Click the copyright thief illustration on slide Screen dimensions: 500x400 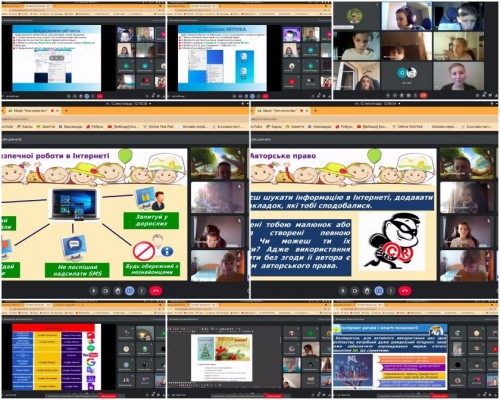tap(392, 241)
